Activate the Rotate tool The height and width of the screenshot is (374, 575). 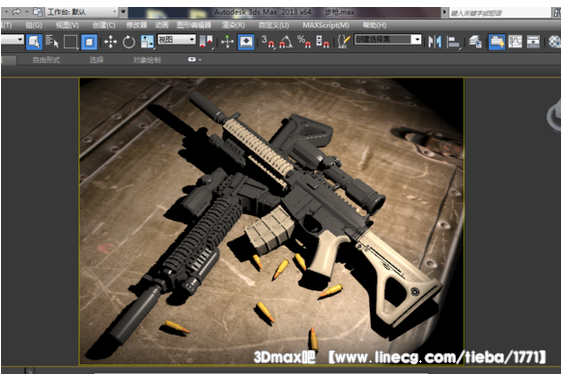point(128,42)
